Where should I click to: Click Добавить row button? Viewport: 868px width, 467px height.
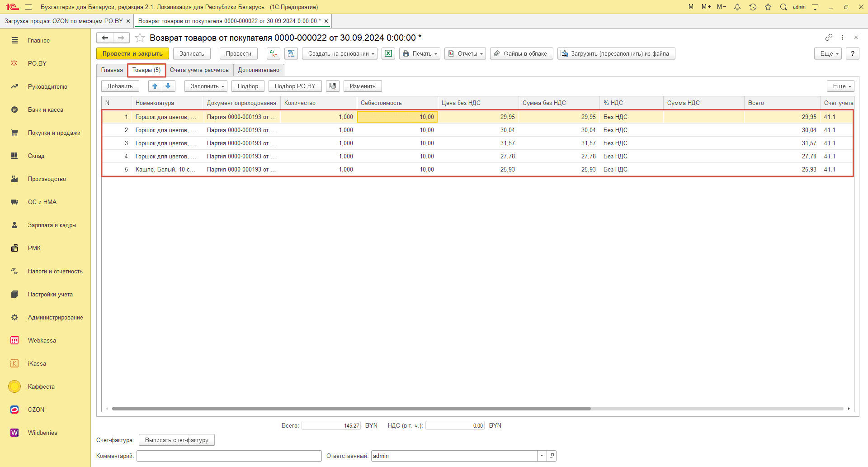click(120, 86)
